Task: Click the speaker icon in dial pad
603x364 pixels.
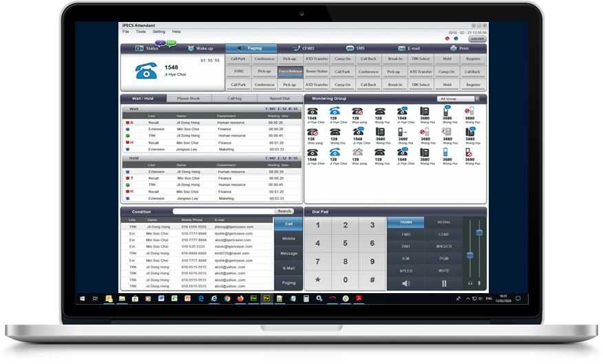Action: (406, 283)
